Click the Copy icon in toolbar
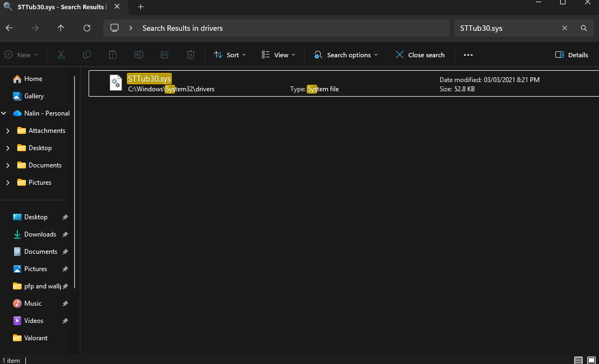The height and width of the screenshot is (364, 599). click(87, 55)
